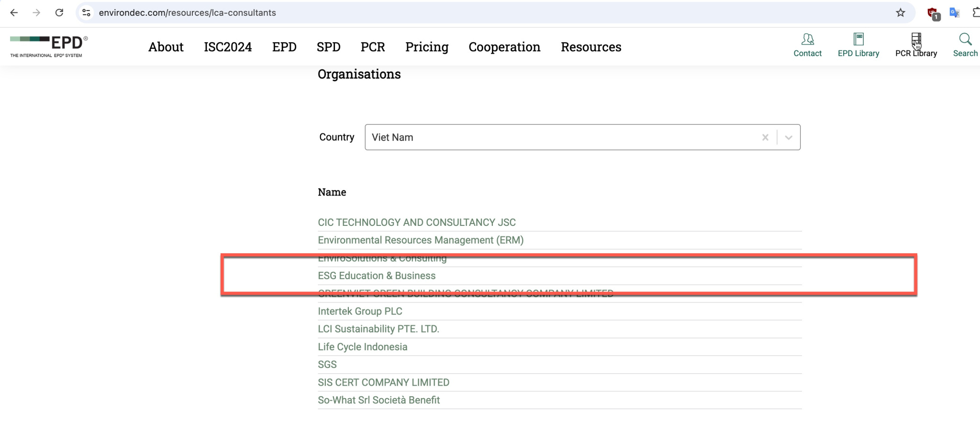This screenshot has height=424, width=980.
Task: Clear the Viet Nam country selection
Action: 765,138
